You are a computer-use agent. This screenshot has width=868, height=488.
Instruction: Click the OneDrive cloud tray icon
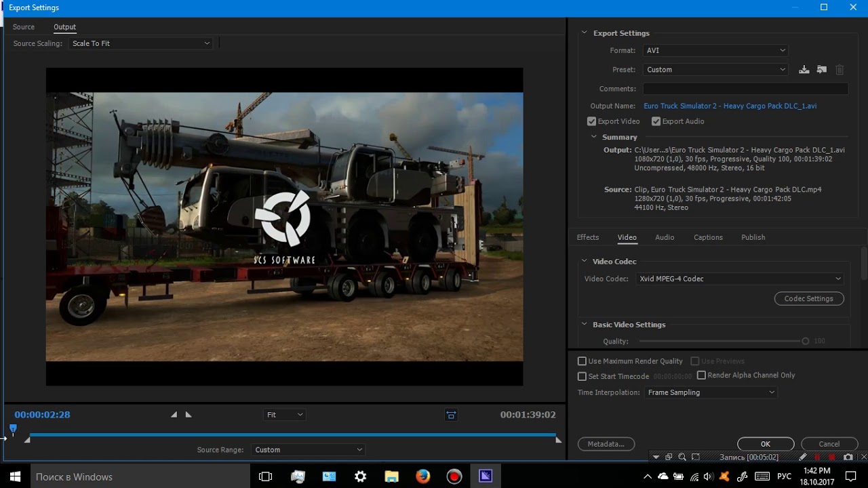tap(663, 476)
